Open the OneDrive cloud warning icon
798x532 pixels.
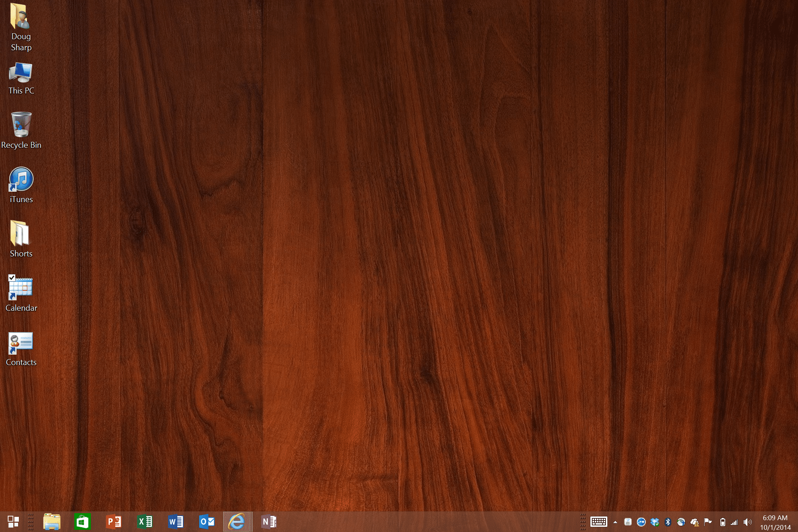694,522
